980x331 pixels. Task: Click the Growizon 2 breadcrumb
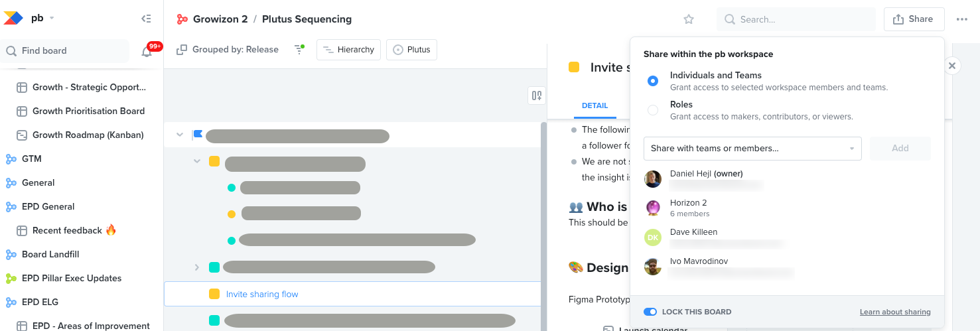click(x=220, y=19)
